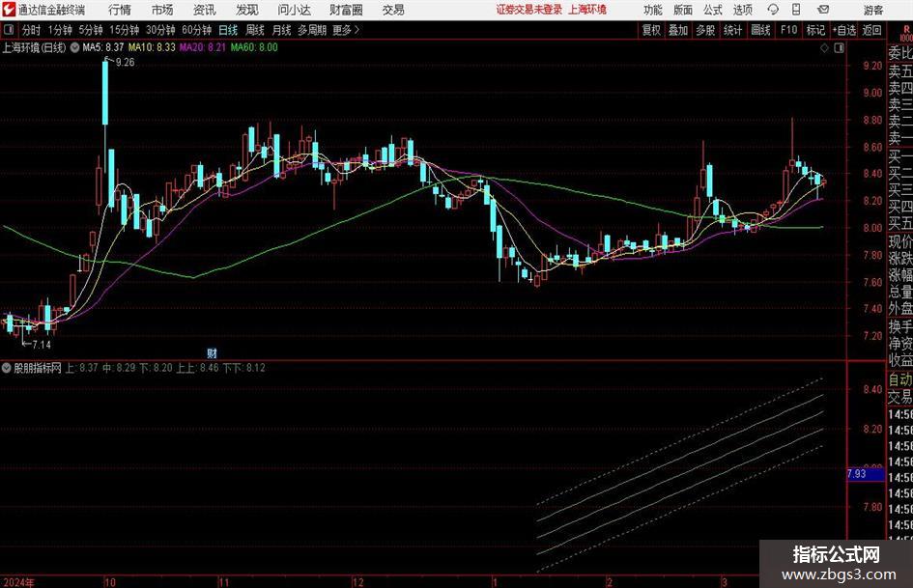
Task: Open the 行情 menu
Action: [120, 10]
